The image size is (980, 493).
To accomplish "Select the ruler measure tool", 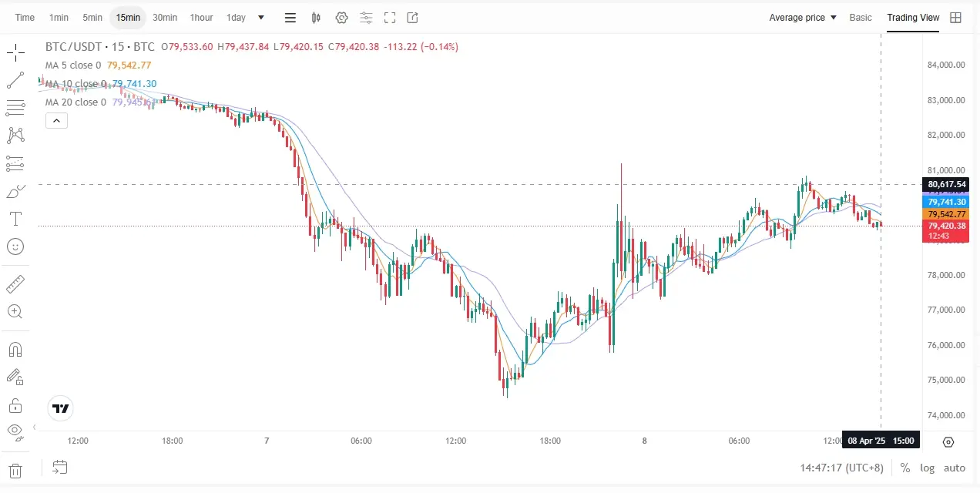I will click(15, 284).
